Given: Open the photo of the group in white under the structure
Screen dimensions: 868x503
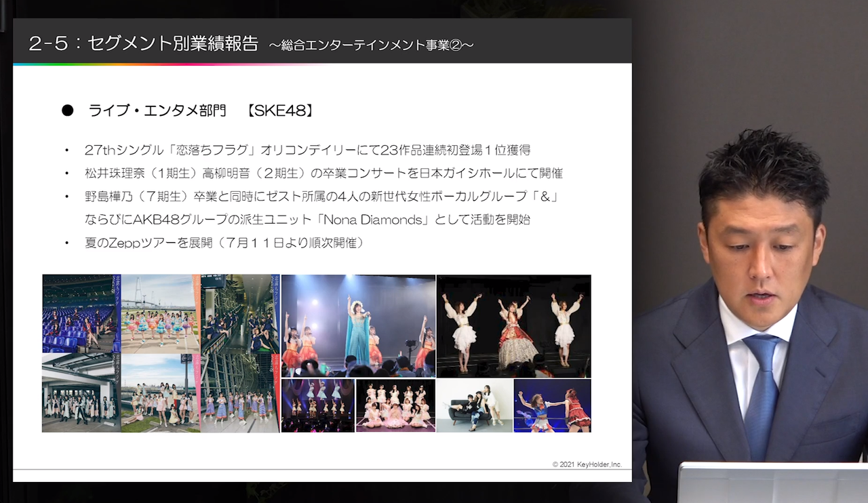Looking at the screenshot, I should click(81, 393).
